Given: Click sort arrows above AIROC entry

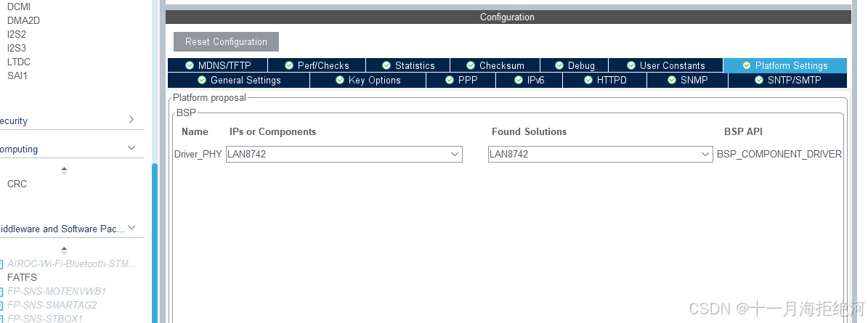Looking at the screenshot, I should coord(64,250).
